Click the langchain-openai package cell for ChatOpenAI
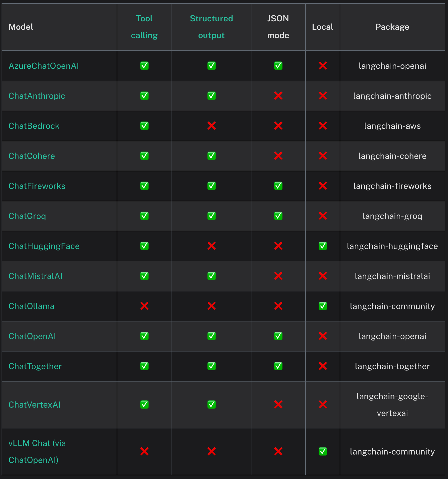 click(x=392, y=336)
